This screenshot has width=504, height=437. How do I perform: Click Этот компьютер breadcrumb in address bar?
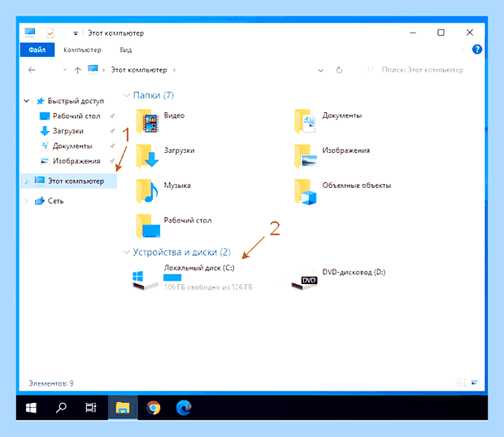tap(139, 70)
